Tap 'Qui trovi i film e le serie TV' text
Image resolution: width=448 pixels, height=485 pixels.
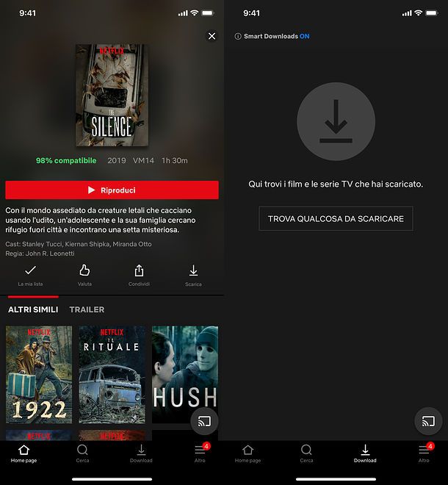pos(336,184)
